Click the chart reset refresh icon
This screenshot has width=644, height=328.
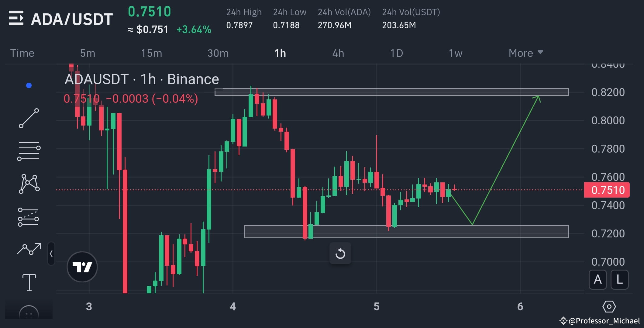(340, 253)
